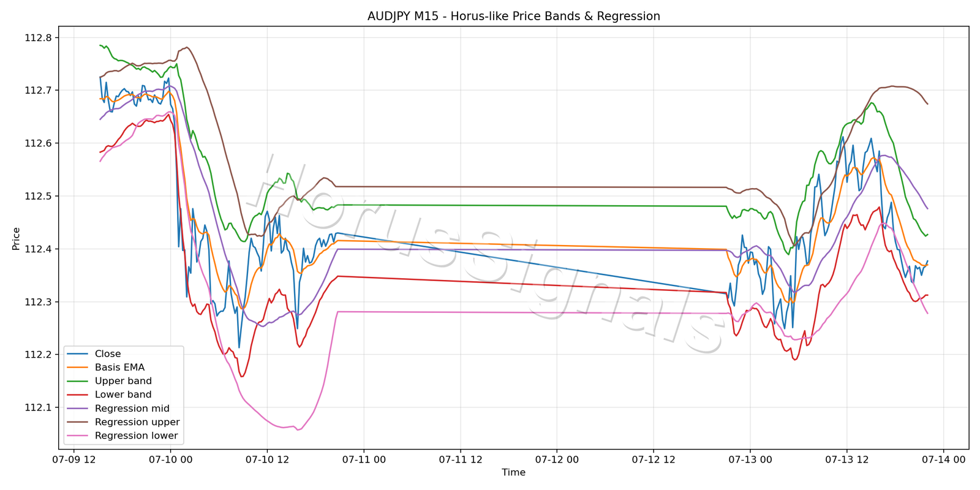This screenshot has width=980, height=490.
Task: Click the 'Regression upper' legend label
Action: [x=137, y=422]
